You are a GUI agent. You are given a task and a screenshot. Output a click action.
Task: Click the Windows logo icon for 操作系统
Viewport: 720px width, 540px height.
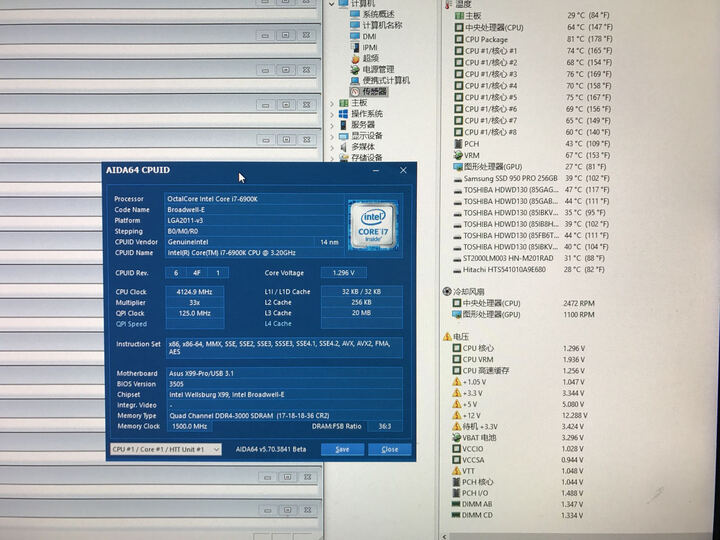tap(343, 114)
